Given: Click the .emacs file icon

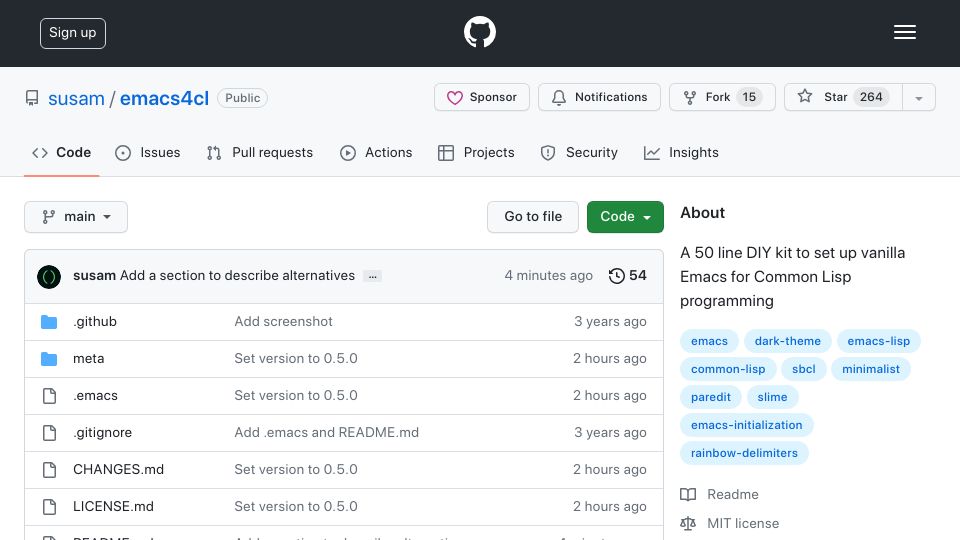Looking at the screenshot, I should [49, 396].
